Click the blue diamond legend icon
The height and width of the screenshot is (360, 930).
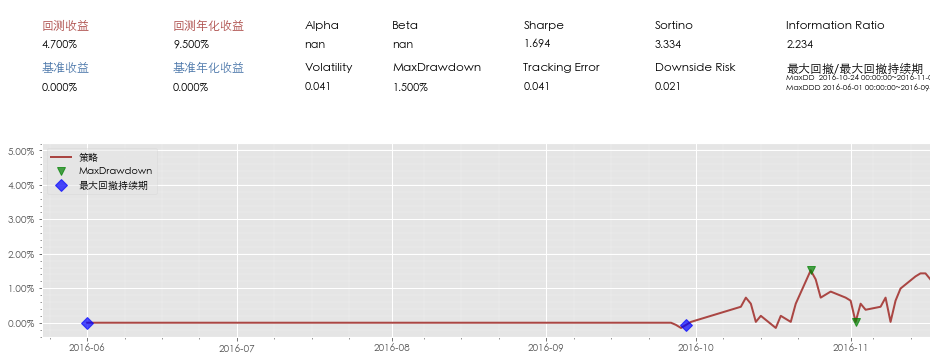coord(61,186)
